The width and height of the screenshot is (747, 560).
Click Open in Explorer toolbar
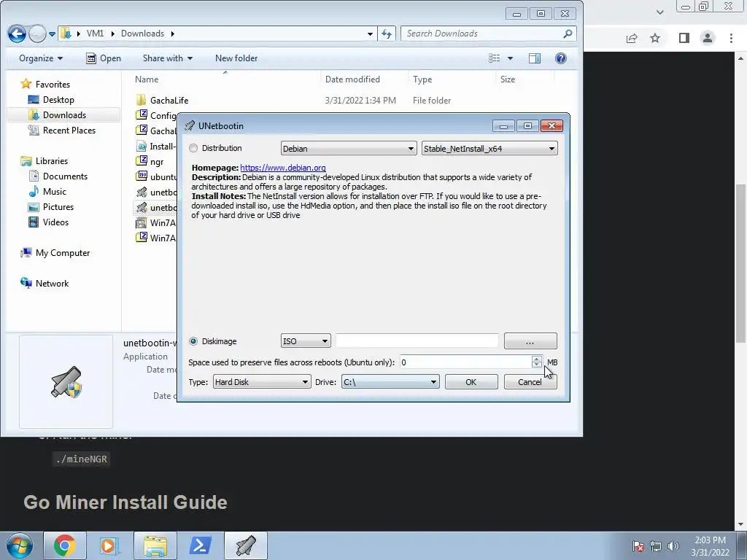tap(104, 58)
